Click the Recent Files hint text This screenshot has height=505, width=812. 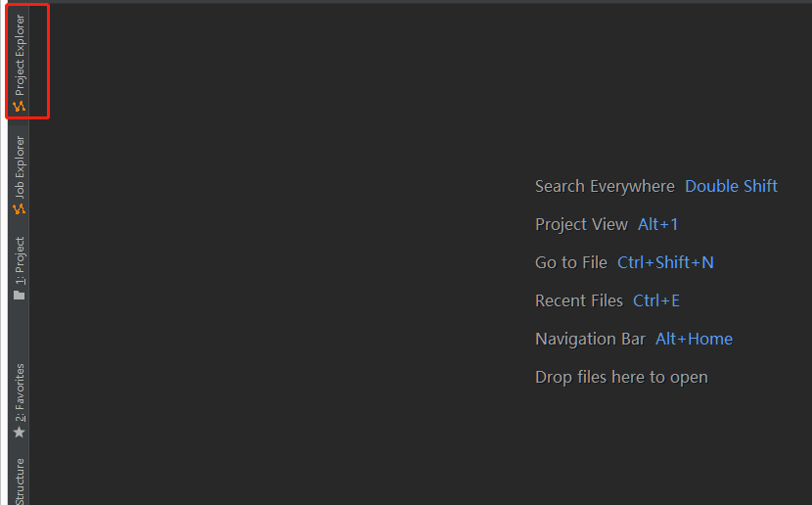[579, 300]
